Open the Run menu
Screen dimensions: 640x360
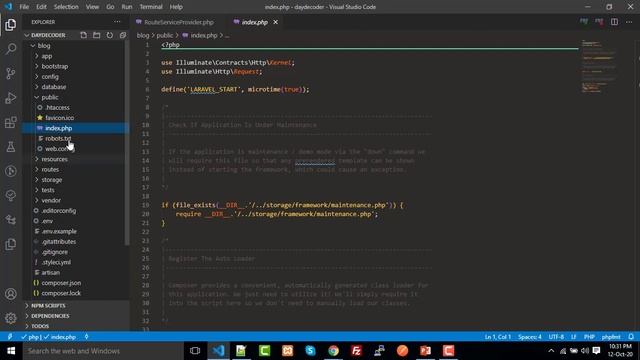coord(127,7)
